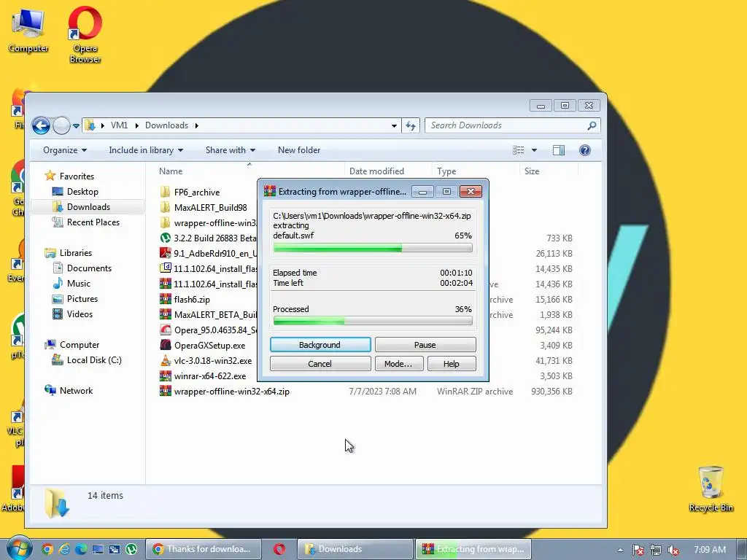Select Network in navigation pane
The width and height of the screenshot is (747, 560).
point(76,391)
